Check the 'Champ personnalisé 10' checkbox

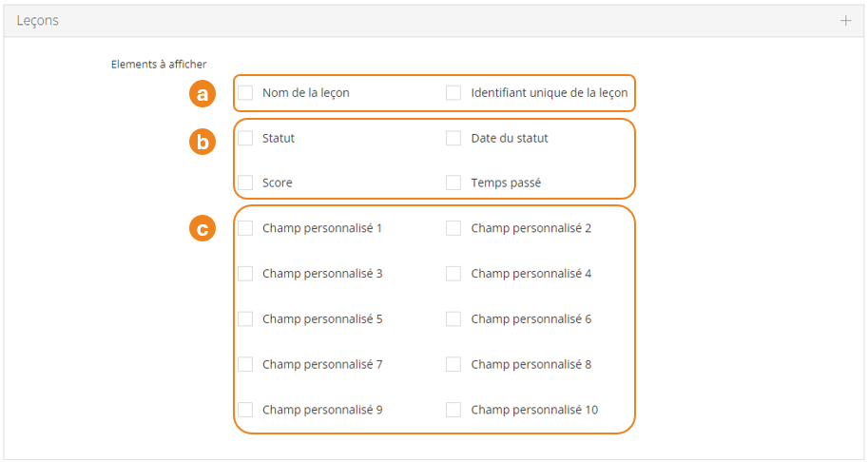click(x=453, y=410)
